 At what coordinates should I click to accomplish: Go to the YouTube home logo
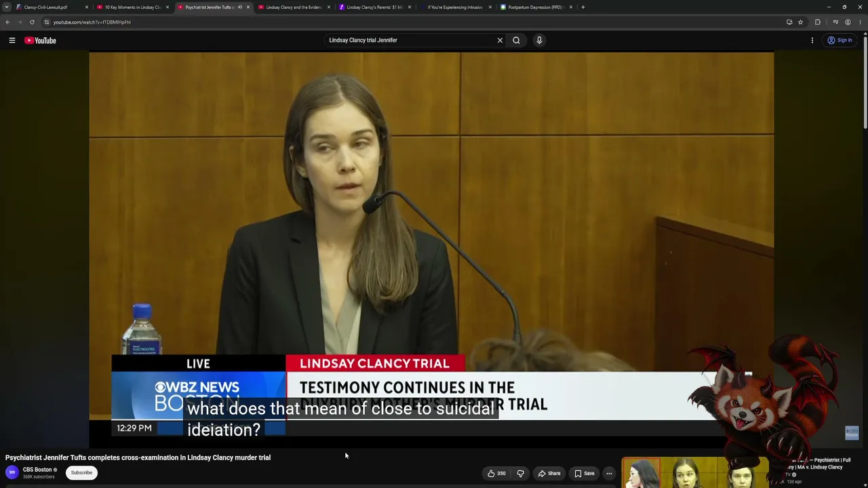point(40,41)
